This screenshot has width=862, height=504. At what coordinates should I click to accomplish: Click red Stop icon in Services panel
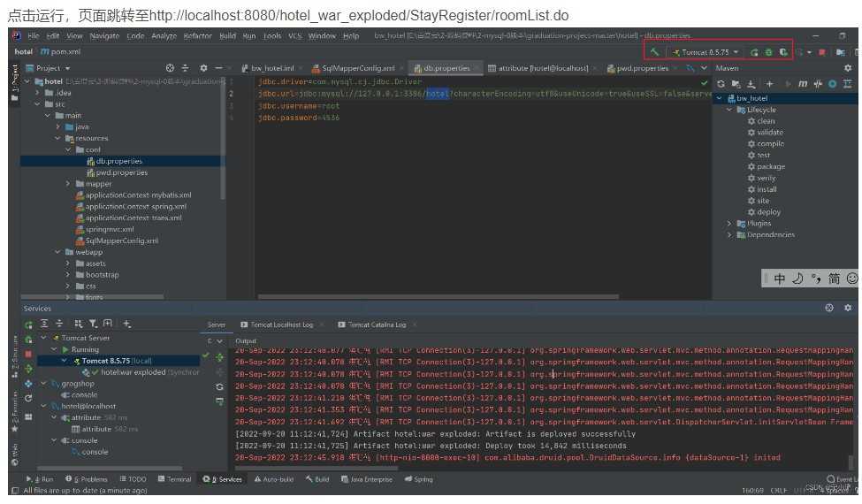coord(28,355)
